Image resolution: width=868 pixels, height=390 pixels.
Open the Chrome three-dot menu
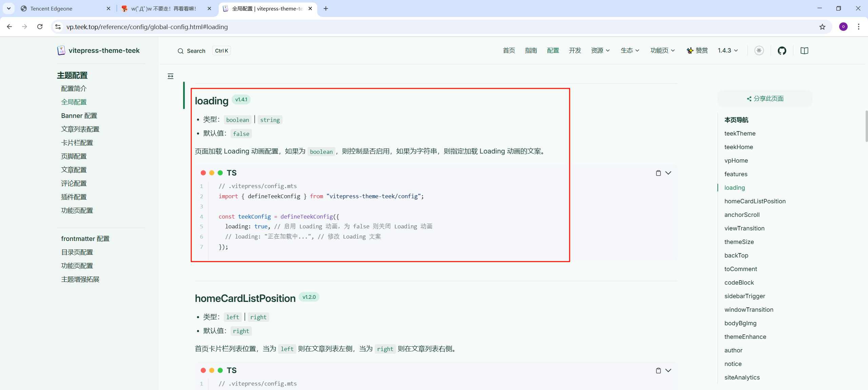click(x=859, y=26)
